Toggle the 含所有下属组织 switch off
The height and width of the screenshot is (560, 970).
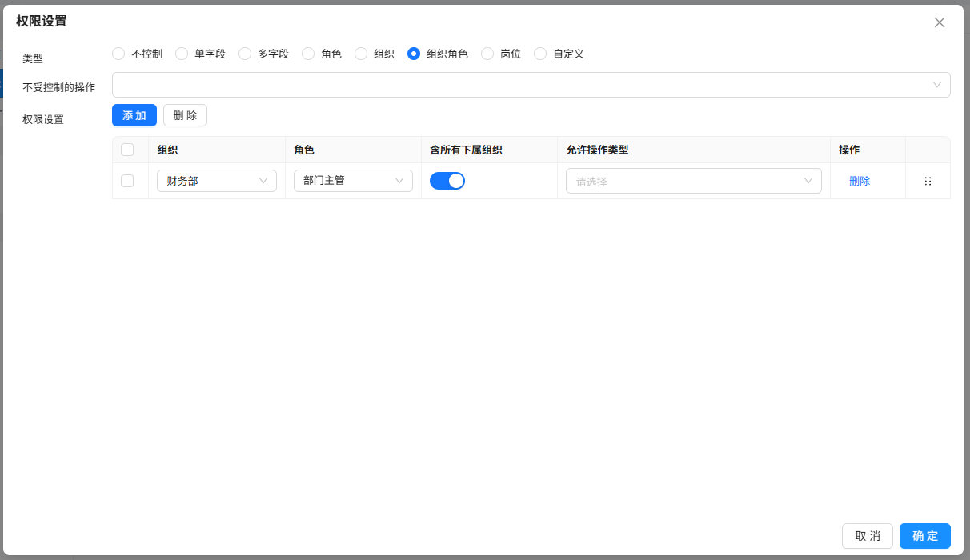447,181
